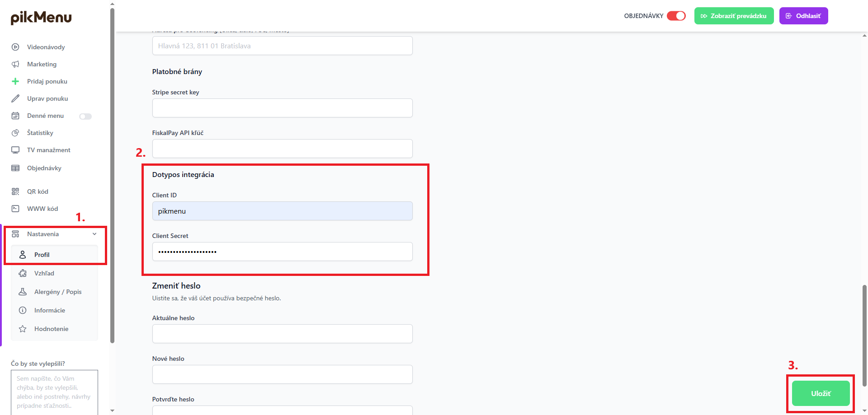The width and height of the screenshot is (868, 415).
Task: Focus the Client Secret field
Action: tap(282, 252)
